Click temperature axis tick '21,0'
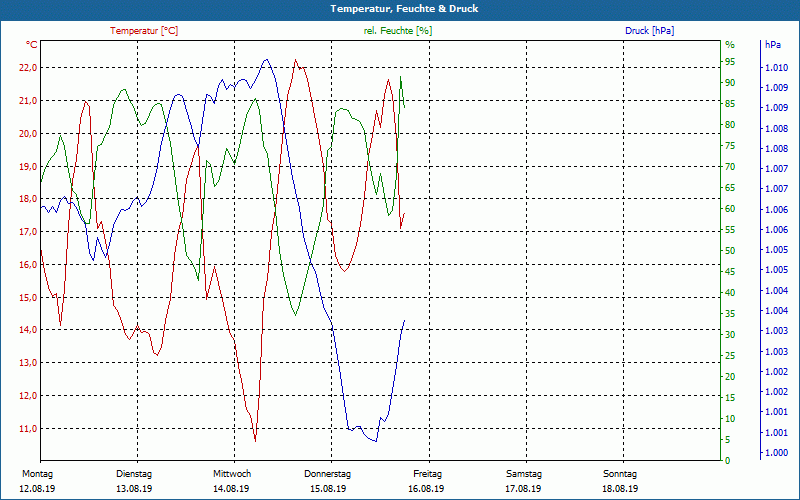Viewport: 800px width, 500px height. [29, 101]
